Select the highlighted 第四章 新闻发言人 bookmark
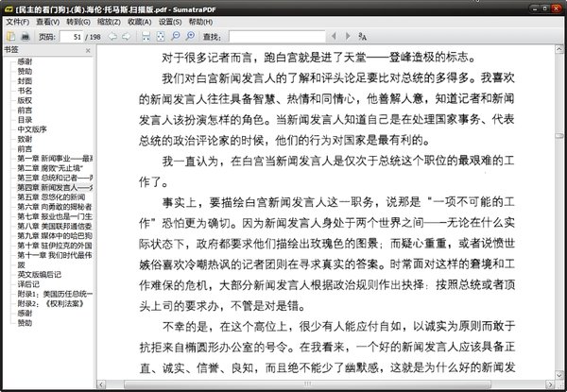The width and height of the screenshot is (567, 392). click(x=55, y=188)
